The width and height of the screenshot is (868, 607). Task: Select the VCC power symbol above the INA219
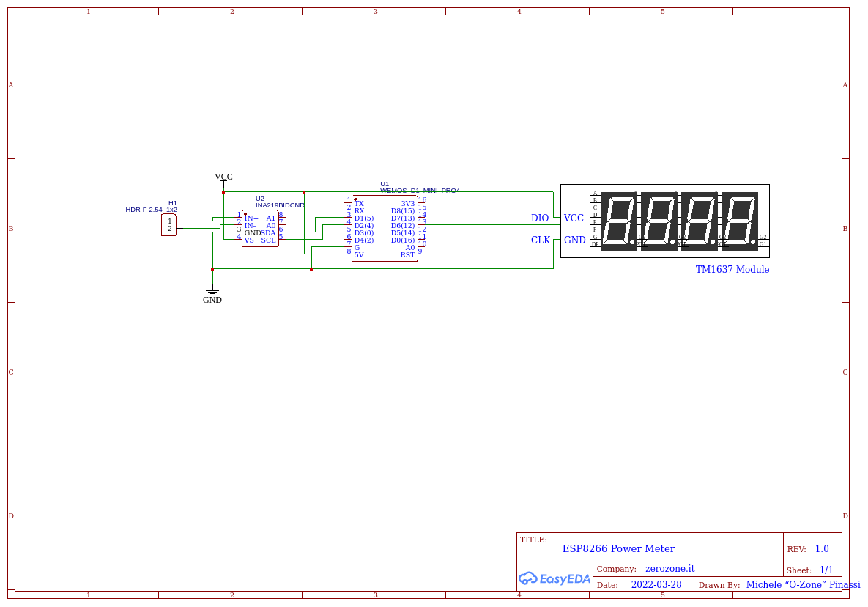tap(223, 180)
